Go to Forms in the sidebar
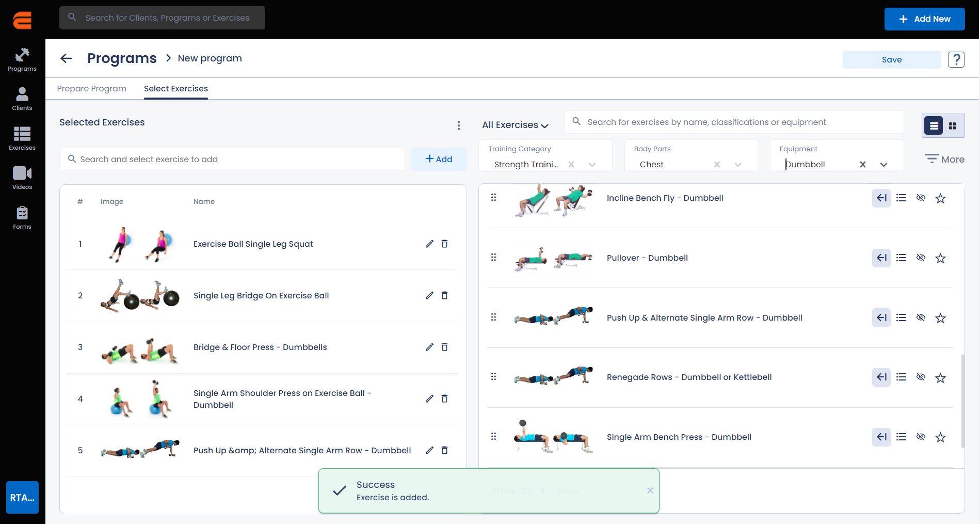Image resolution: width=980 pixels, height=524 pixels. click(x=22, y=217)
